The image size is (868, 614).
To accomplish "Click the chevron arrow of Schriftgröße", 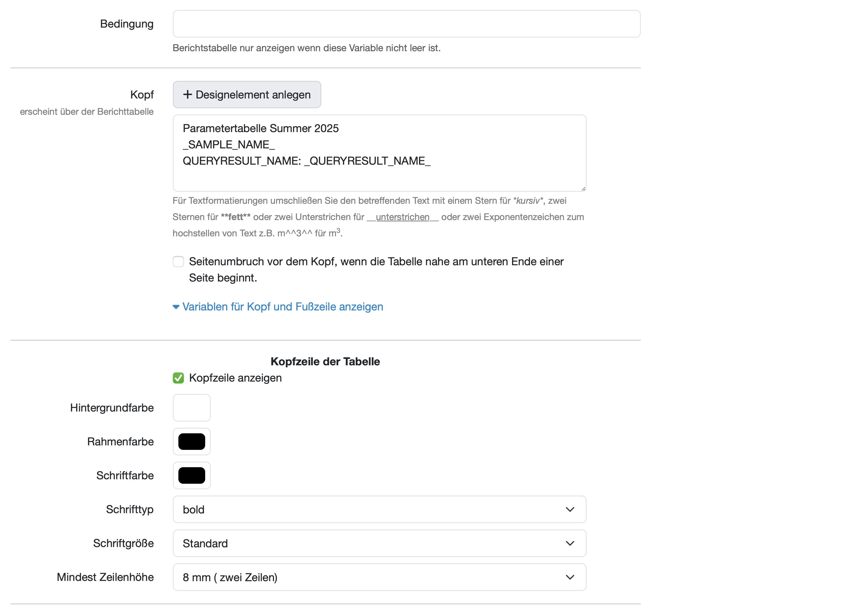I will click(x=570, y=543).
